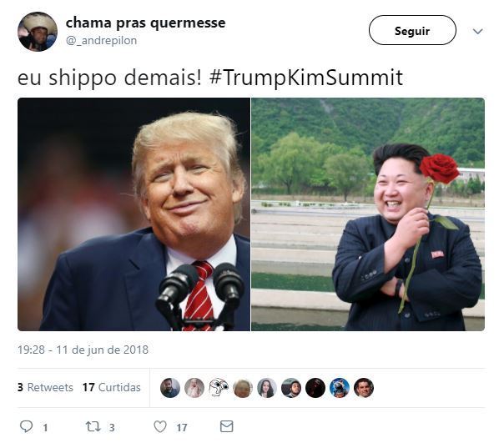Open the tweet options chevron menu
The height and width of the screenshot is (443, 504).
[478, 31]
